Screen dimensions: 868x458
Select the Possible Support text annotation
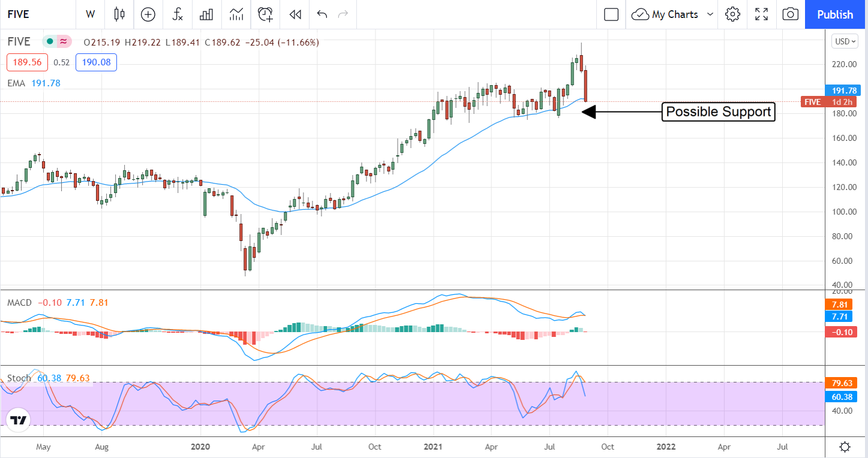718,112
